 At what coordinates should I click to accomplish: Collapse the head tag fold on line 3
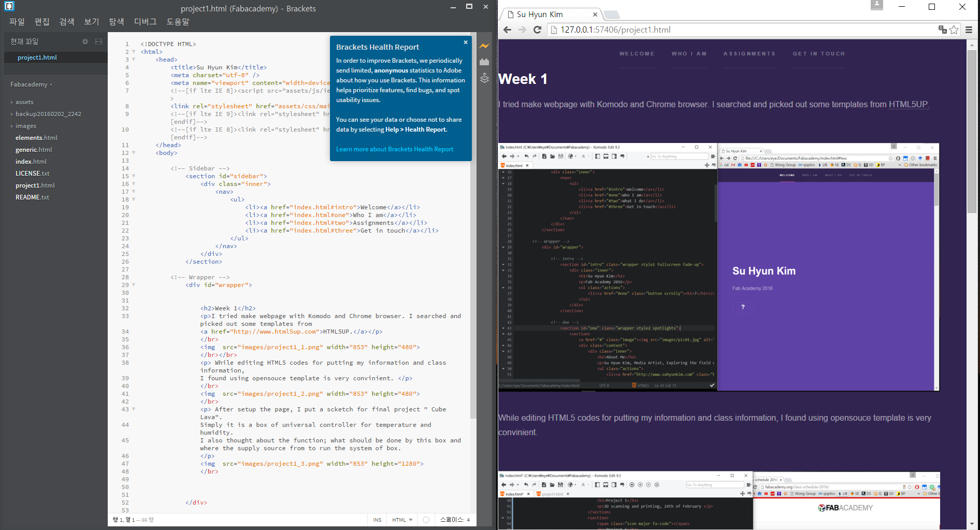click(x=134, y=60)
